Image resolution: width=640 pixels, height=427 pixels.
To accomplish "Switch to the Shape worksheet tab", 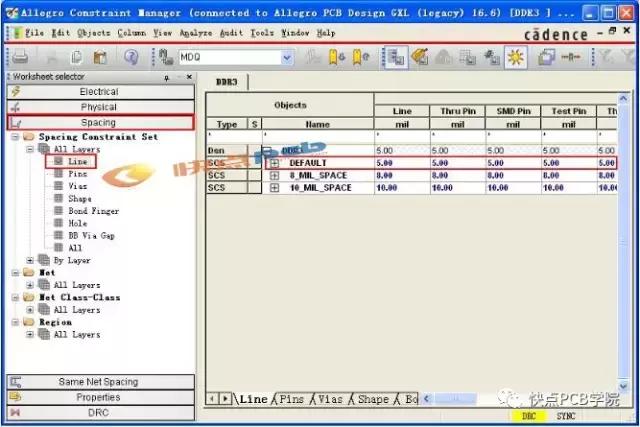I will (x=373, y=399).
